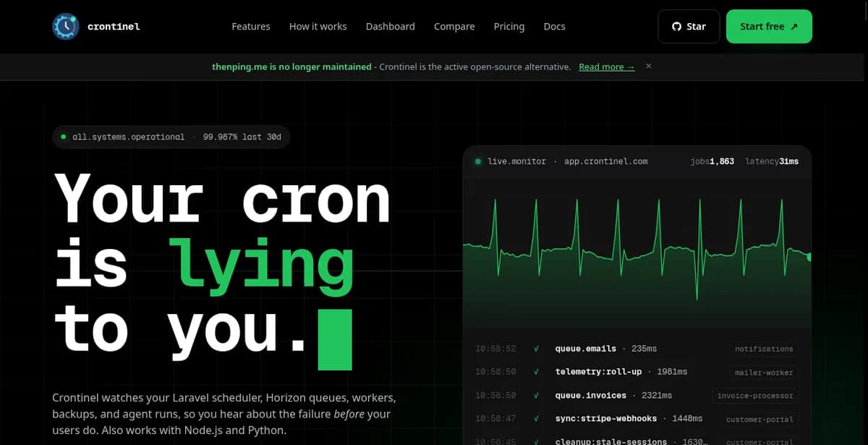Select the telemetry:roll-up log entry
868x445 pixels.
pyautogui.click(x=637, y=372)
